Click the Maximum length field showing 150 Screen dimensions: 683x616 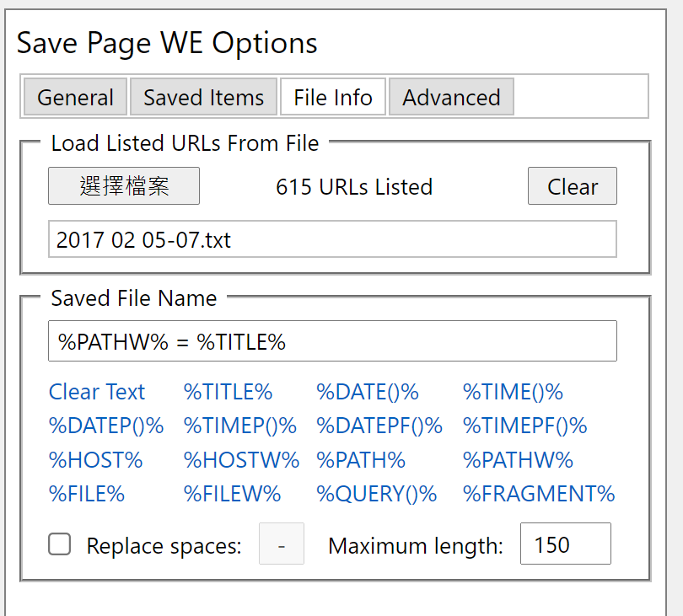tap(566, 544)
